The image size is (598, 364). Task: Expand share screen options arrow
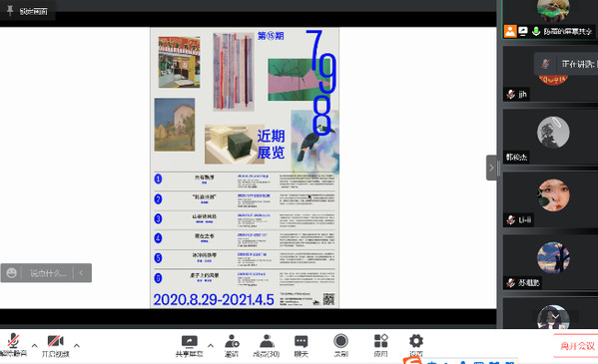tap(211, 346)
